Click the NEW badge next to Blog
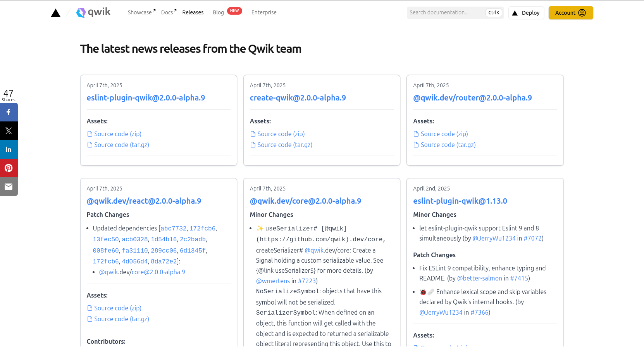 (x=234, y=11)
